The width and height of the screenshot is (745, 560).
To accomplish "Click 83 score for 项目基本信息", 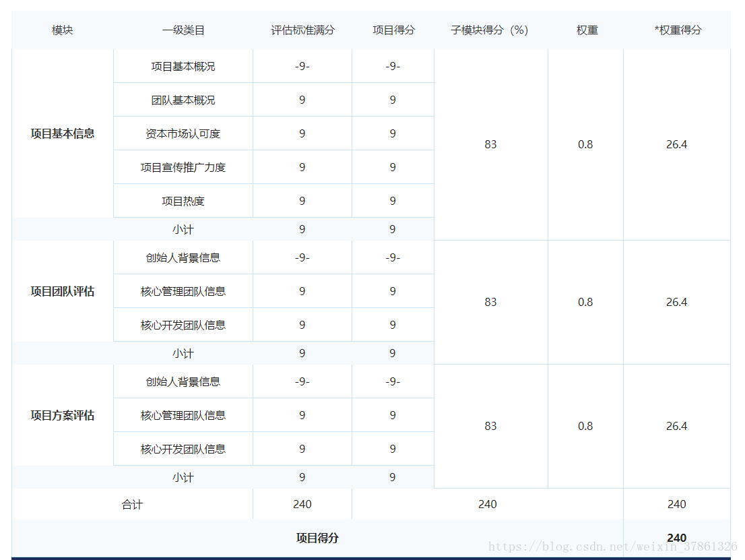I will (490, 144).
